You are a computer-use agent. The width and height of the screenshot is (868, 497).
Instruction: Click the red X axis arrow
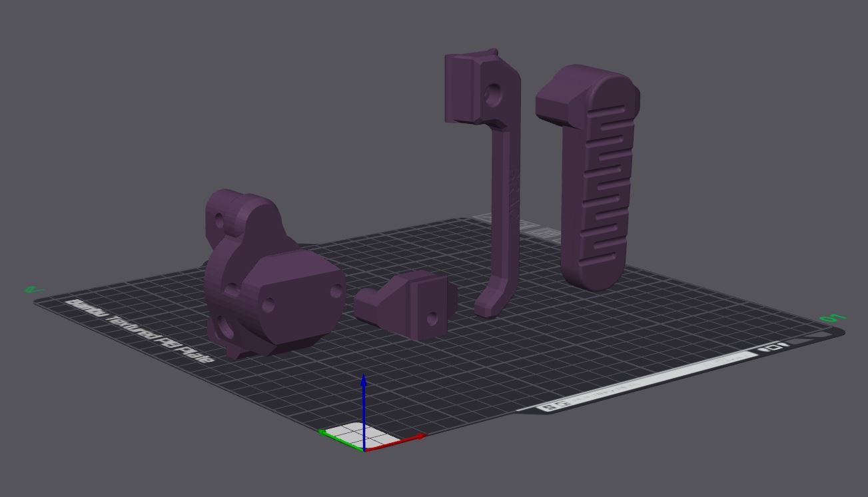pyautogui.click(x=396, y=443)
